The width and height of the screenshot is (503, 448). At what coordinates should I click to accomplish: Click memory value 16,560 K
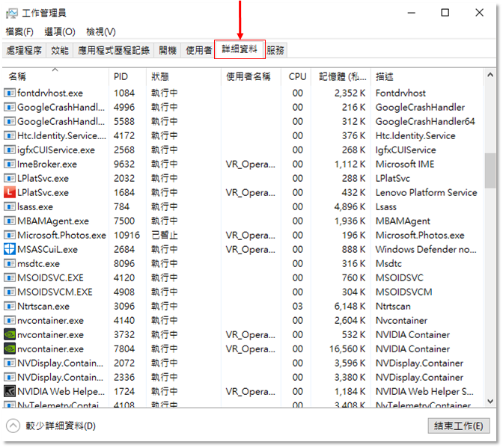(347, 349)
